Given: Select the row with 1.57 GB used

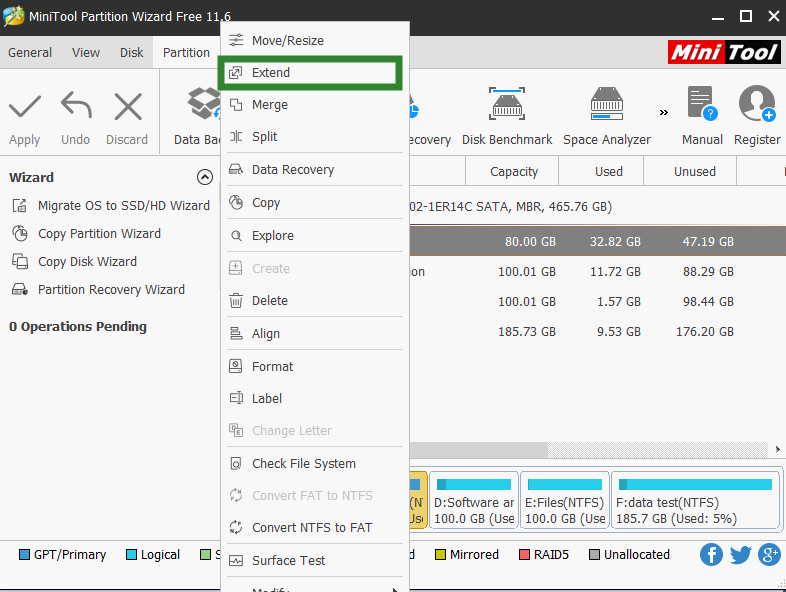Looking at the screenshot, I should tap(598, 302).
